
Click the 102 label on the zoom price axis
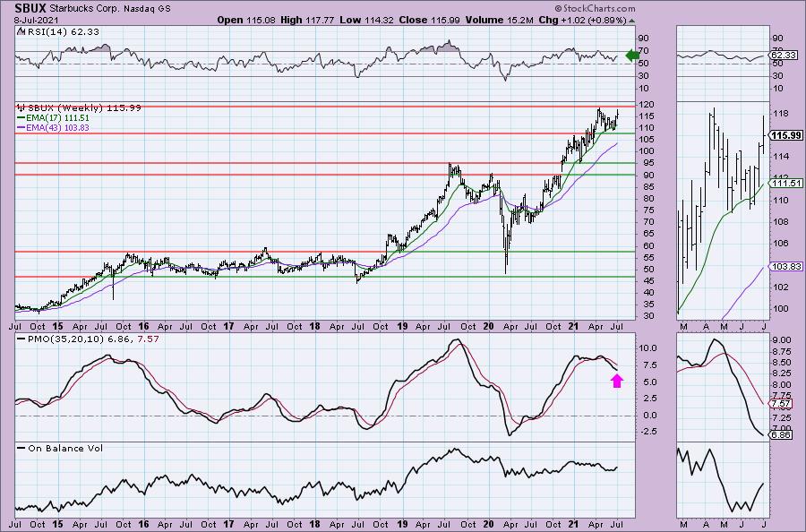pos(779,287)
